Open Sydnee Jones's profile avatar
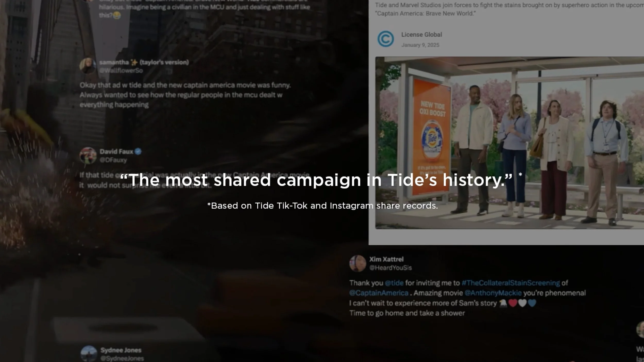Viewport: 644px width, 362px height. click(89, 354)
